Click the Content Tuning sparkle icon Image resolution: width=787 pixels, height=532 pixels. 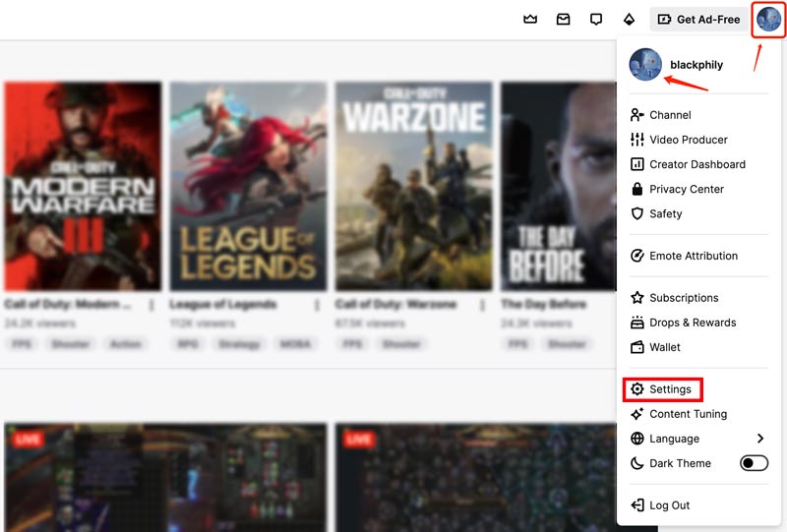click(x=636, y=414)
